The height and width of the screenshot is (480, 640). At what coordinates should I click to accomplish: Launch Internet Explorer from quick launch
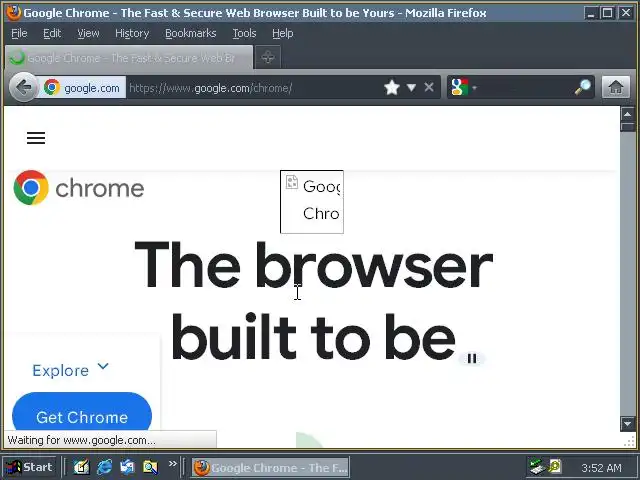point(104,467)
